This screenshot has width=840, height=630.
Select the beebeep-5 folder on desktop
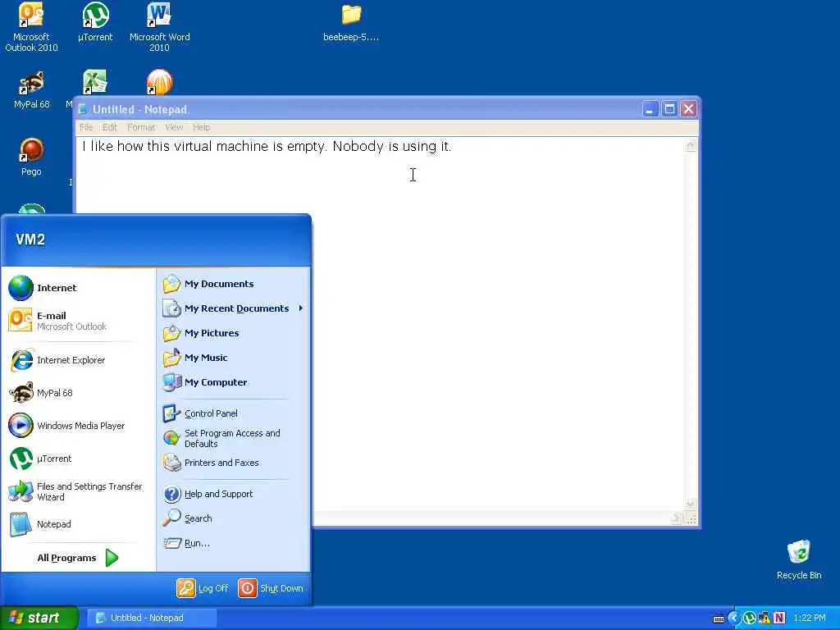coord(351,22)
